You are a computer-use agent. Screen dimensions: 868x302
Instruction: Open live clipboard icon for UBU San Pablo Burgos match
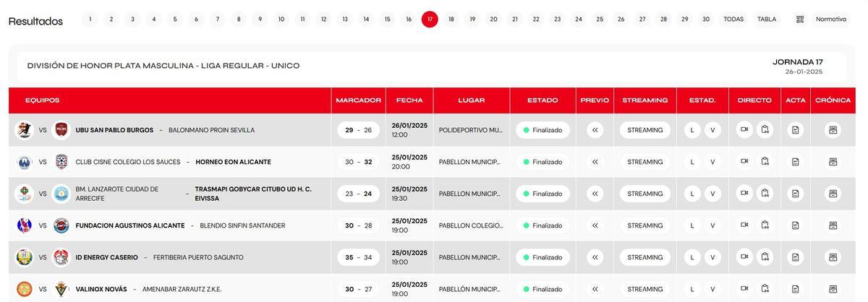pyautogui.click(x=765, y=130)
